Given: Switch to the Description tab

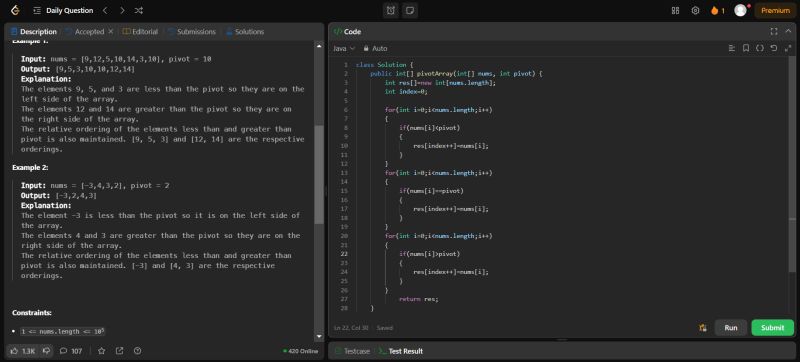Looking at the screenshot, I should (33, 32).
